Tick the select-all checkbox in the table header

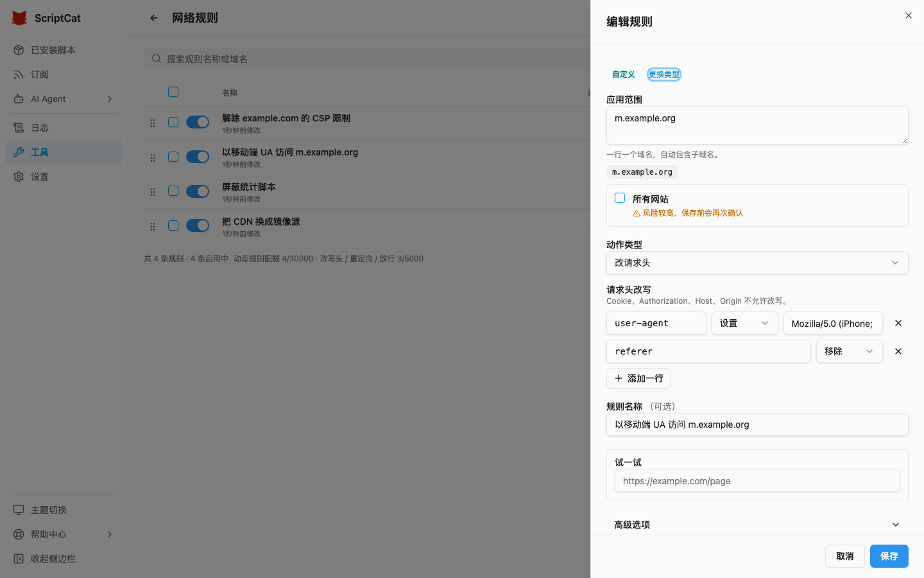click(173, 92)
